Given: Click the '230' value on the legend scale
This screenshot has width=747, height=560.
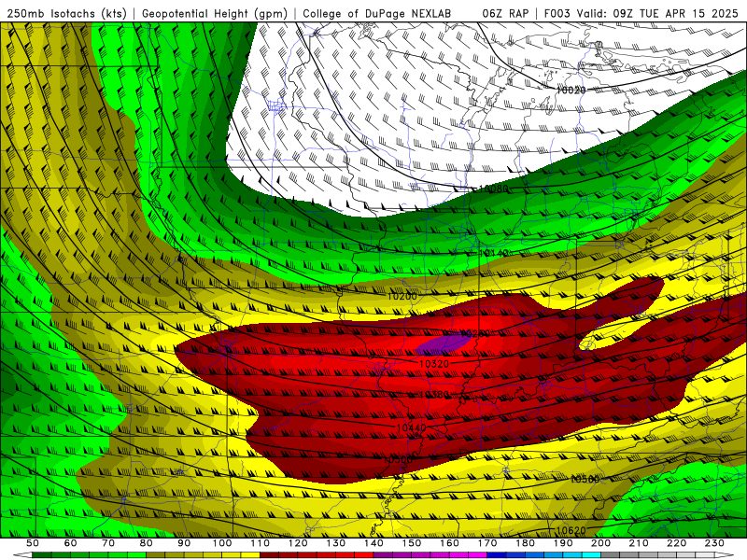Looking at the screenshot, I should (715, 543).
